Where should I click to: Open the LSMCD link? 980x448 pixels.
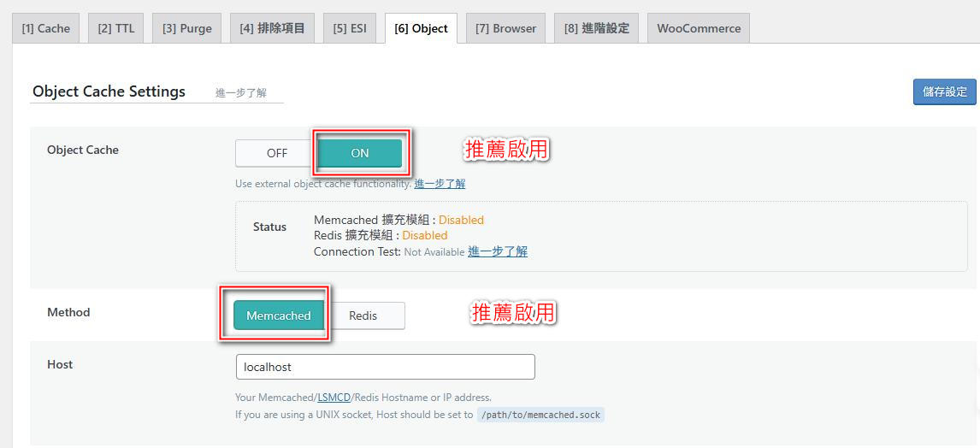(x=334, y=398)
